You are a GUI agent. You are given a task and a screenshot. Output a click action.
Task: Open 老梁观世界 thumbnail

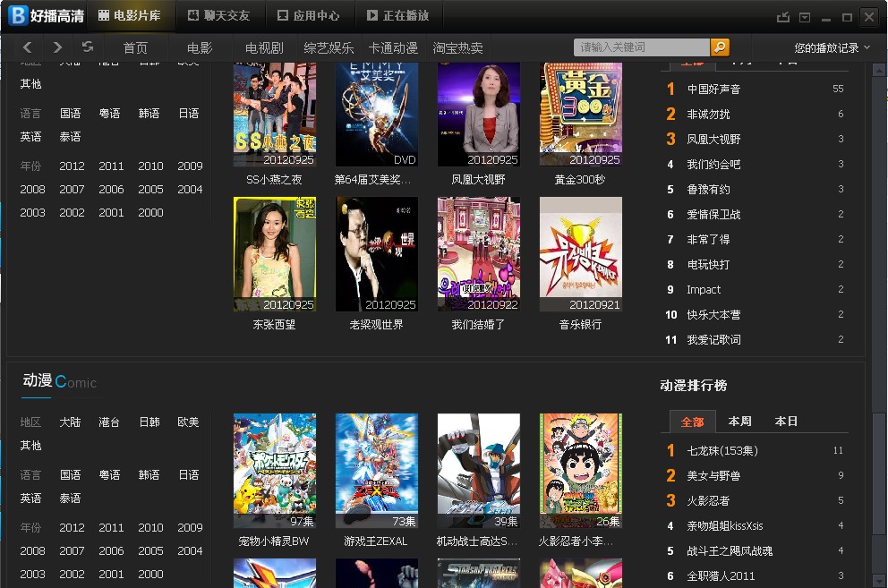pyautogui.click(x=377, y=254)
